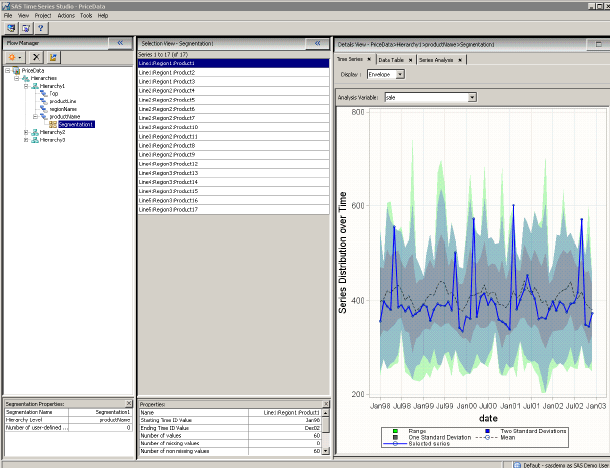Click the first icon in the main toolbar

point(9,28)
